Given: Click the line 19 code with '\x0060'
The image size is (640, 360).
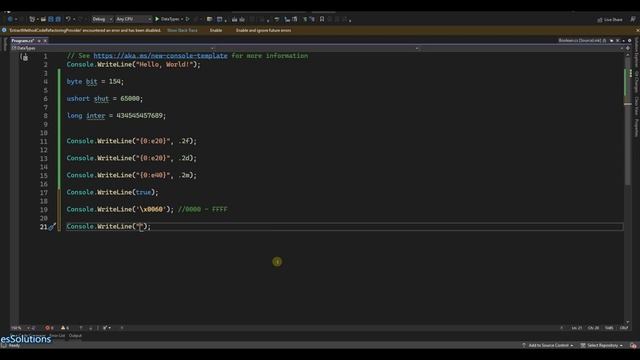Looking at the screenshot, I should [120, 209].
